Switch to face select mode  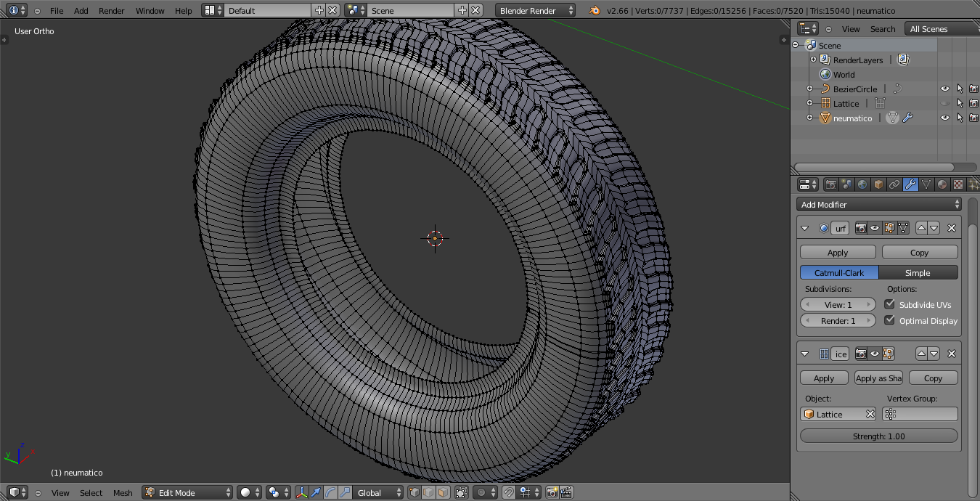443,492
